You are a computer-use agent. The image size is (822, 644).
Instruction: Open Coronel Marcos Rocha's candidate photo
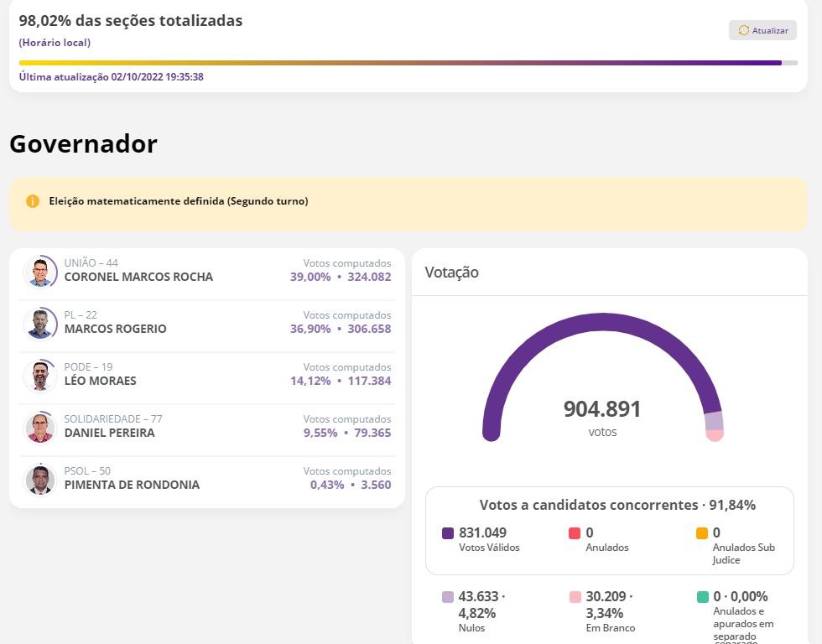(40, 272)
